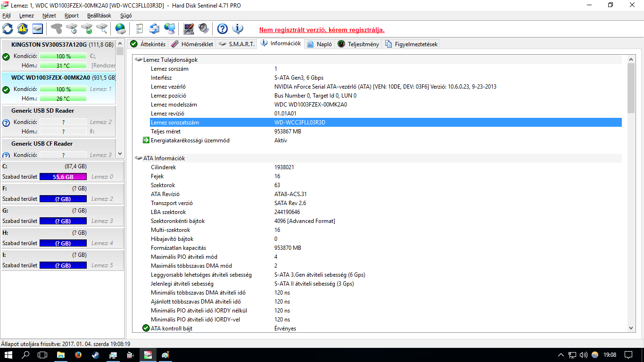Select the Információk tab
Screen dimensions: 644x362
pos(281,43)
